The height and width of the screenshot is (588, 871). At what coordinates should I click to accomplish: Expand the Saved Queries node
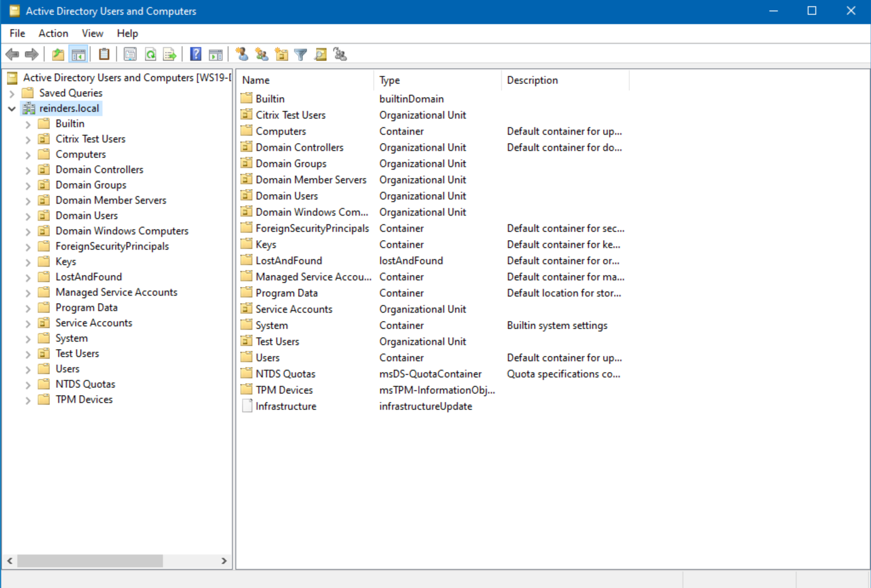coord(12,93)
